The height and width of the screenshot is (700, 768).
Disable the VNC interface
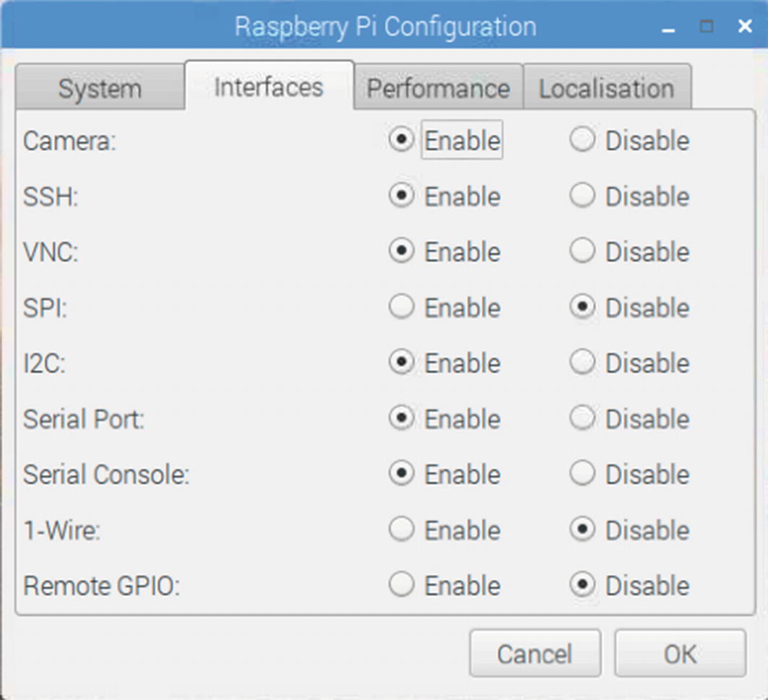(x=582, y=251)
